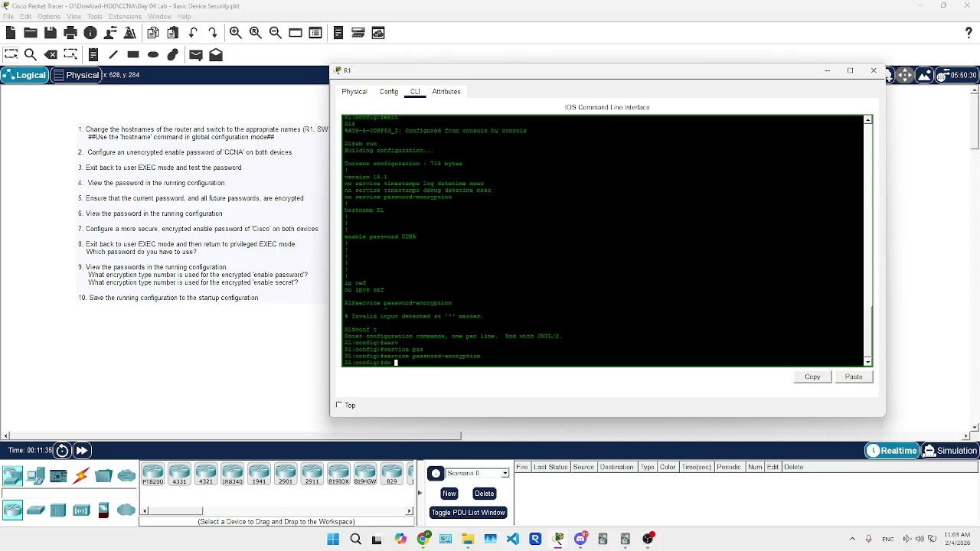This screenshot has height=551, width=980.
Task: Tick the Top checkbox in R1 window
Action: (339, 405)
